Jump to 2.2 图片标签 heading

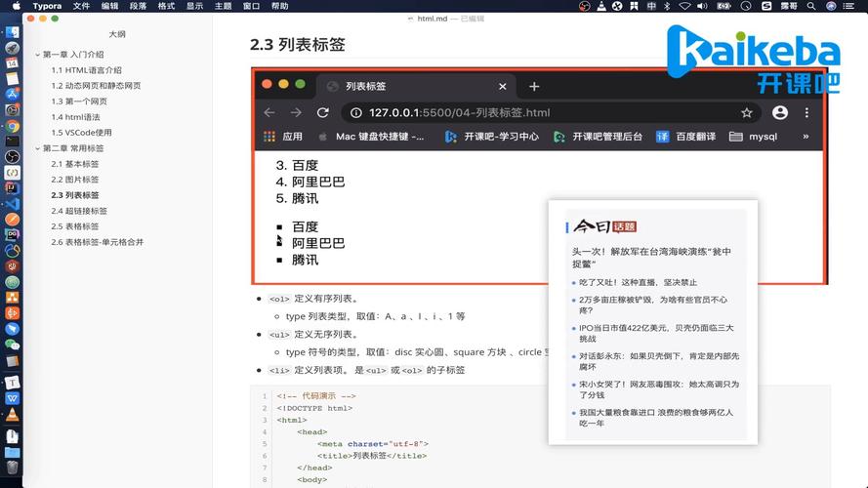75,180
